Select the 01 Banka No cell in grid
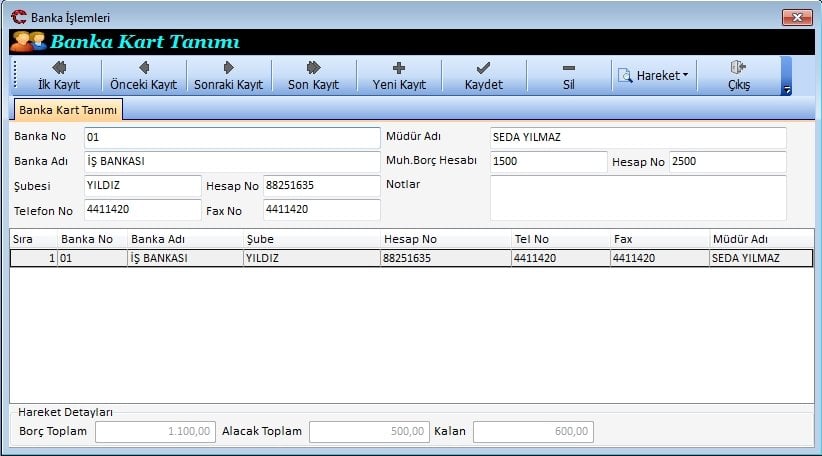The height and width of the screenshot is (456, 822). click(92, 258)
